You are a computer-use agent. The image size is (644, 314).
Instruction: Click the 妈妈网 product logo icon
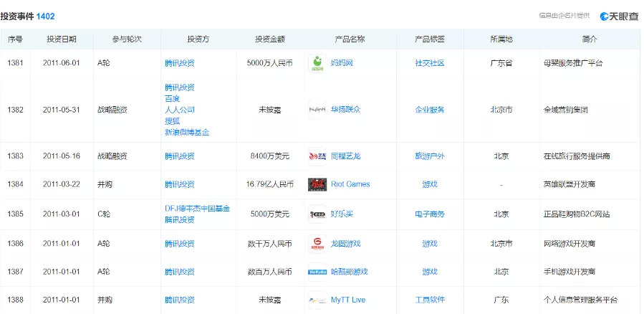317,63
